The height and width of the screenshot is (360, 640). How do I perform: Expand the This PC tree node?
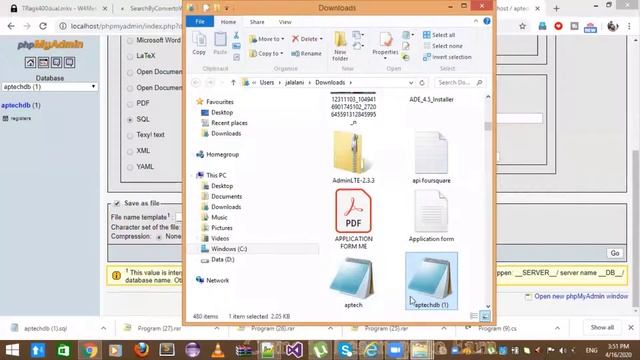(x=193, y=175)
